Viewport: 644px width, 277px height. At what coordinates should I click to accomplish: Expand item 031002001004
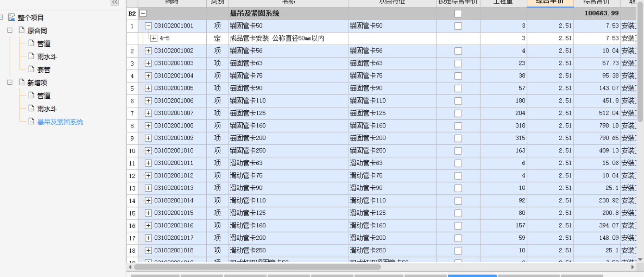(148, 76)
